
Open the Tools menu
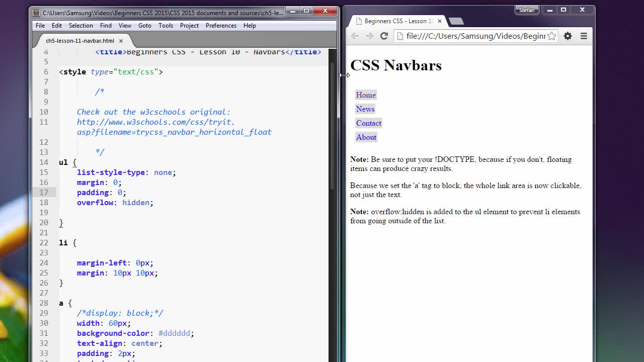166,26
